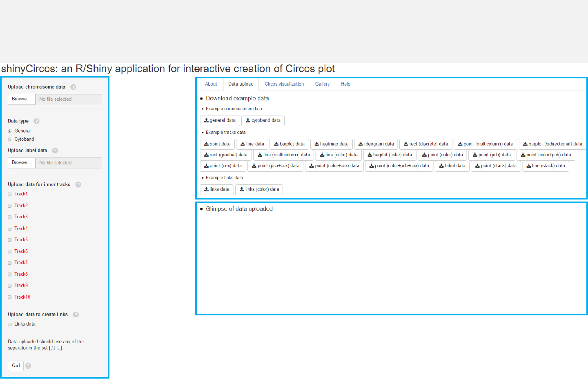Viewport: 588px width, 379px height.
Task: Click chromosome data file name field
Action: coord(69,99)
